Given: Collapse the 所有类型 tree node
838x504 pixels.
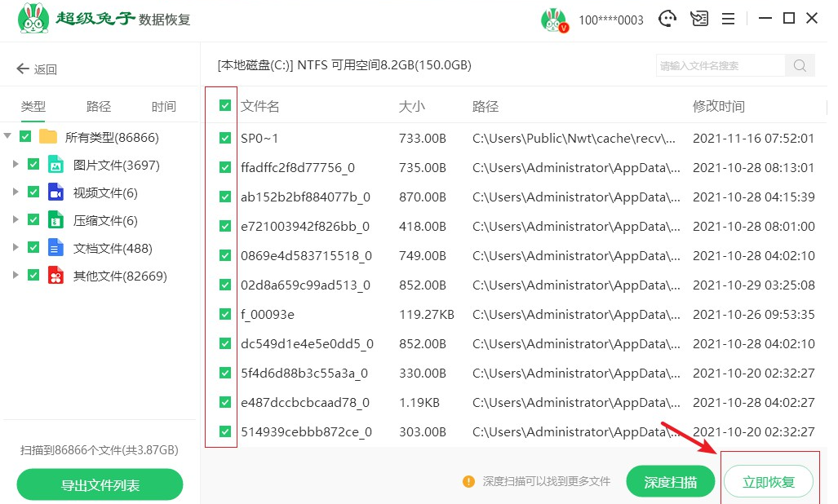Looking at the screenshot, I should tap(7, 136).
